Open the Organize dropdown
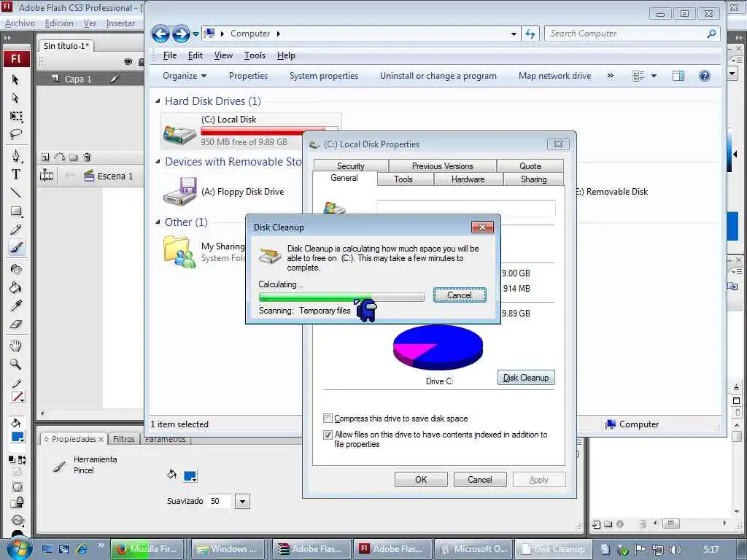The image size is (747, 560). [185, 76]
